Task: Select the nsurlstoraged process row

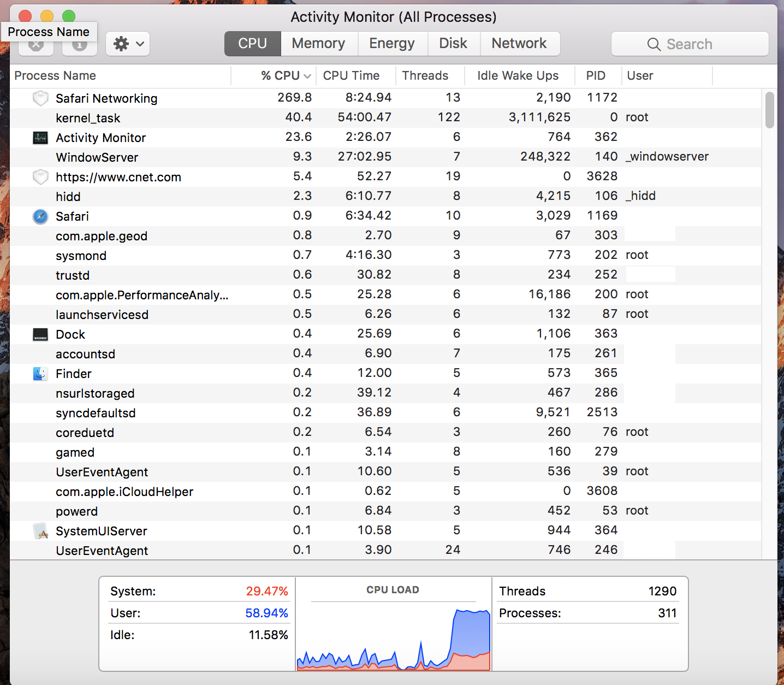Action: [x=385, y=393]
